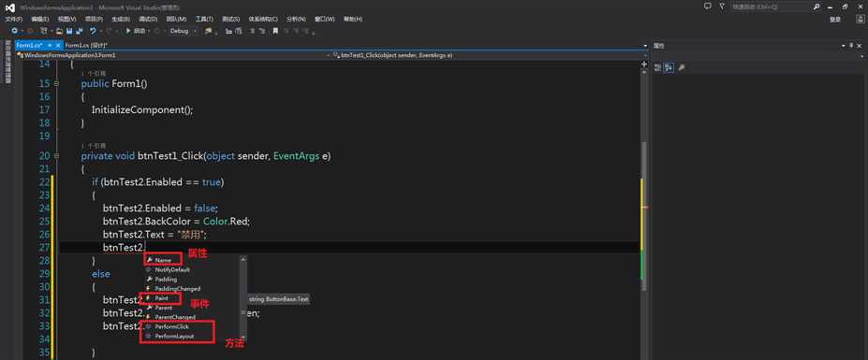Pin the Form1.cs tab with pin icon
Image resolution: width=868 pixels, height=360 pixels.
click(50, 45)
